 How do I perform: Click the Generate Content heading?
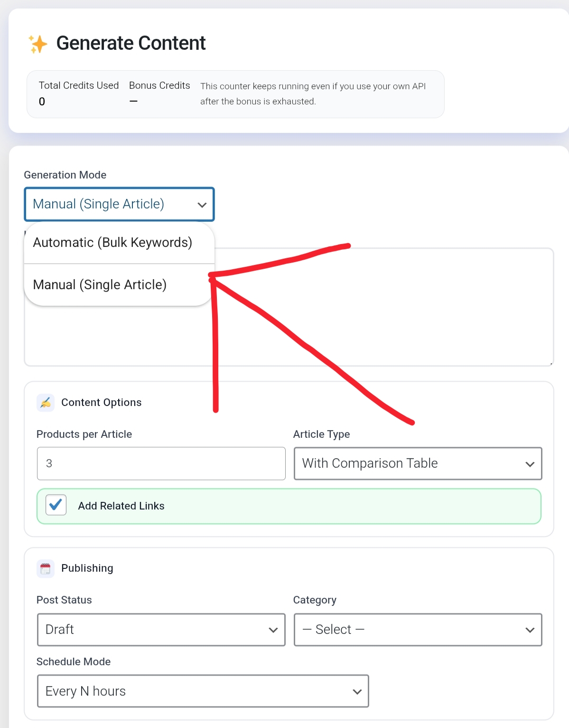click(131, 43)
